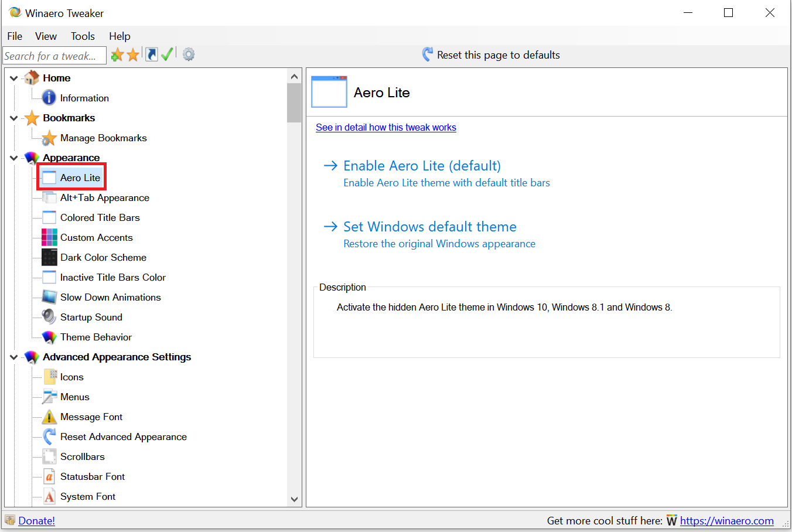Click the Reset this page to defaults arrow icon

[428, 54]
